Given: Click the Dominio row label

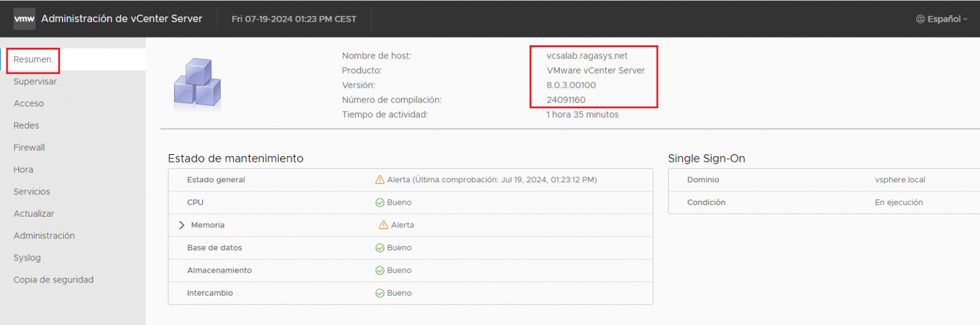Looking at the screenshot, I should (703, 180).
